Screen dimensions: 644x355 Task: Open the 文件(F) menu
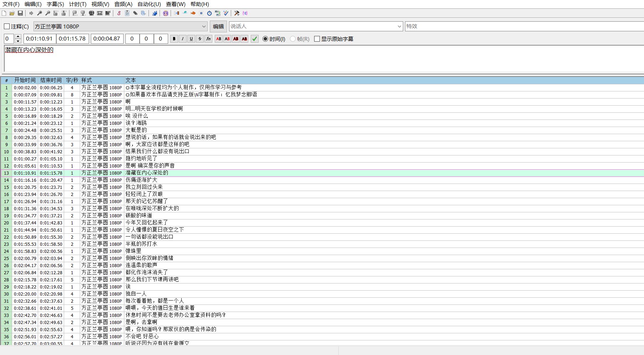[11, 4]
